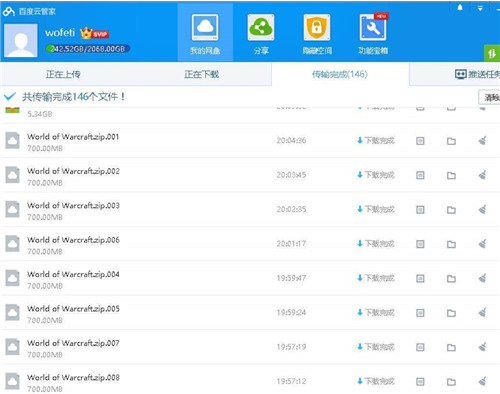Click the SVIP crown badge

[x=94, y=33]
